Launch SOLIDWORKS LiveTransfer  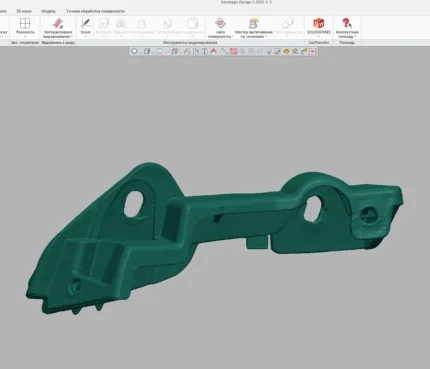pyautogui.click(x=319, y=26)
